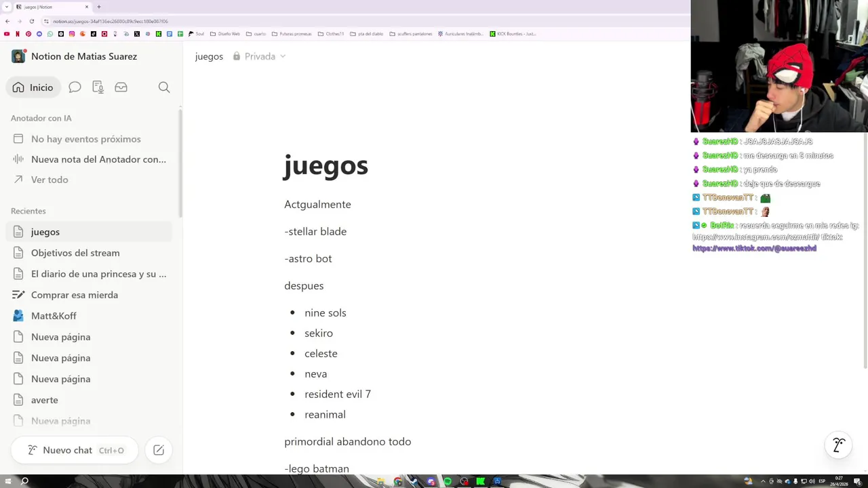
Task: Reload the current page
Action: point(31,21)
